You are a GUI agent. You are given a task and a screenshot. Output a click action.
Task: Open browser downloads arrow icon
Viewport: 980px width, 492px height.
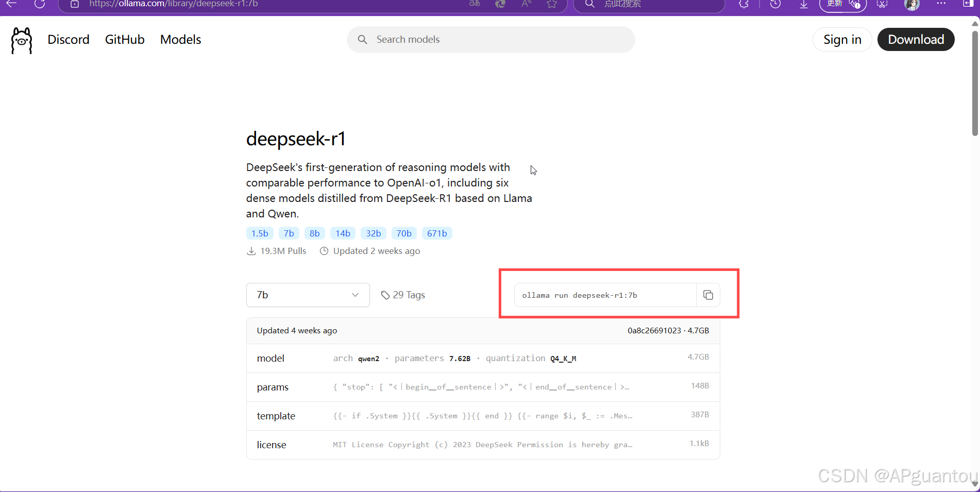804,4
